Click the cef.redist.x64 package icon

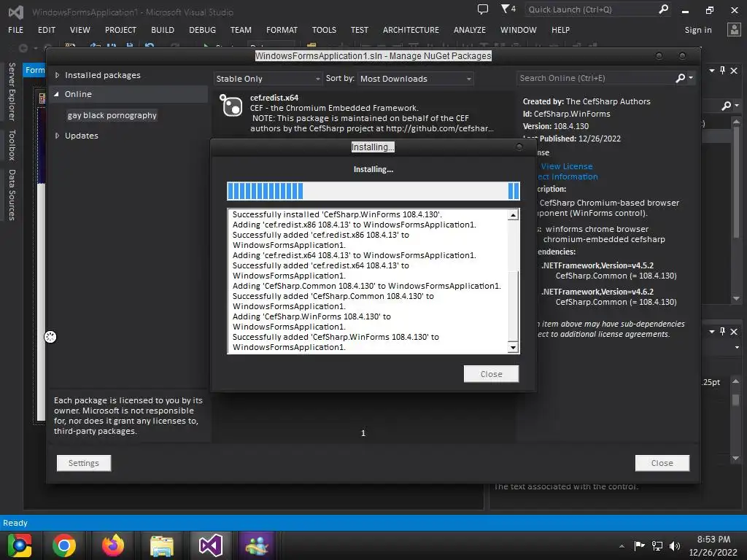(x=231, y=106)
